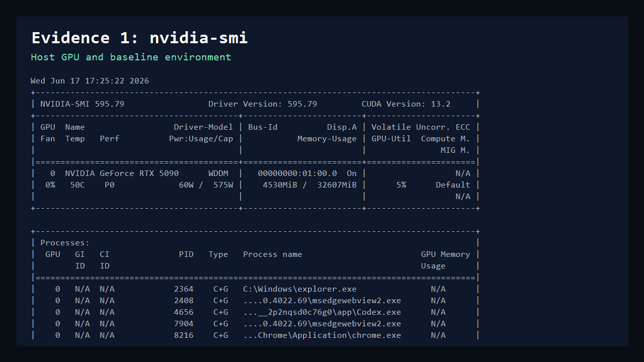Click the 'Volatile Uncorr. ECC' header
Image resolution: width=644 pixels, height=362 pixels.
pyautogui.click(x=421, y=127)
